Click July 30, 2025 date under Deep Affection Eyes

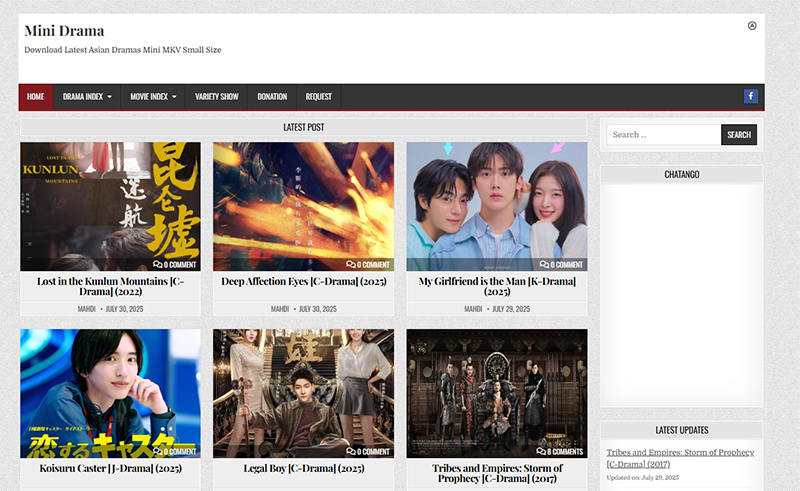(x=318, y=309)
